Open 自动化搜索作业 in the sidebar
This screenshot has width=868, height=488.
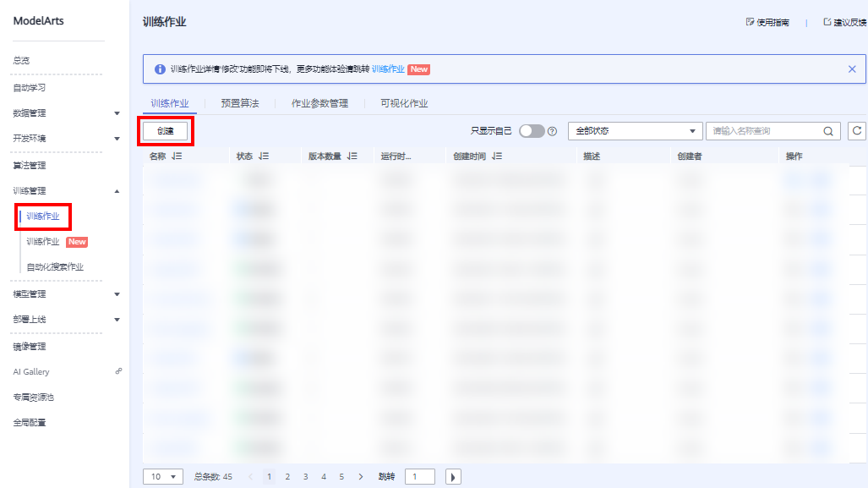tap(58, 267)
